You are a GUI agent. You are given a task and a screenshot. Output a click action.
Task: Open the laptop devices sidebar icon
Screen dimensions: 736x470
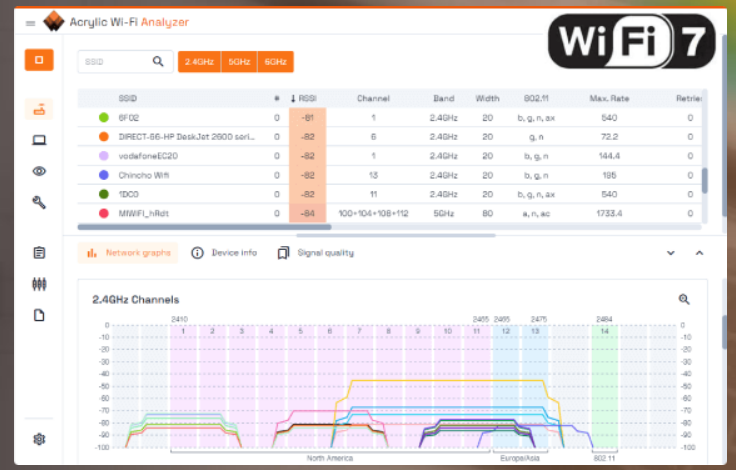39,140
